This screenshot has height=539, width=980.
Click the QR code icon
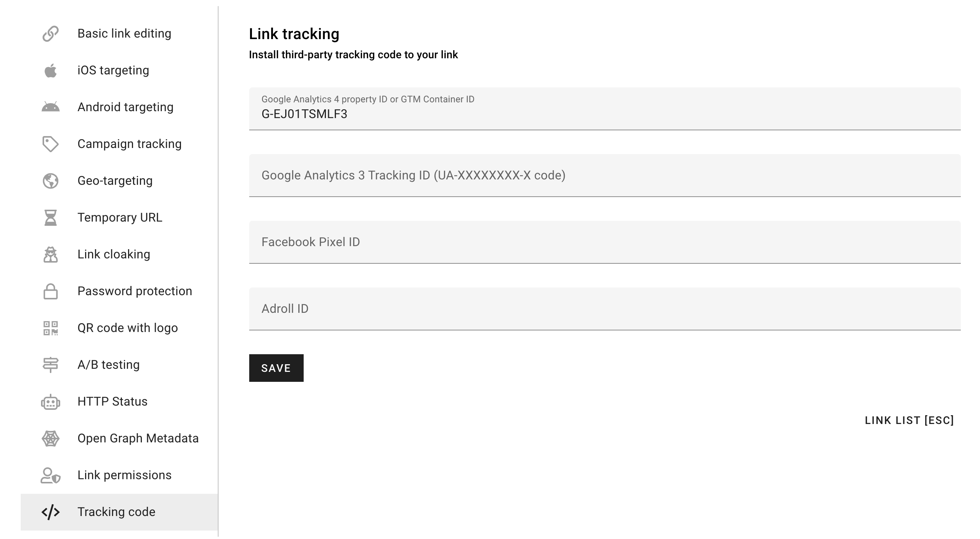[50, 328]
